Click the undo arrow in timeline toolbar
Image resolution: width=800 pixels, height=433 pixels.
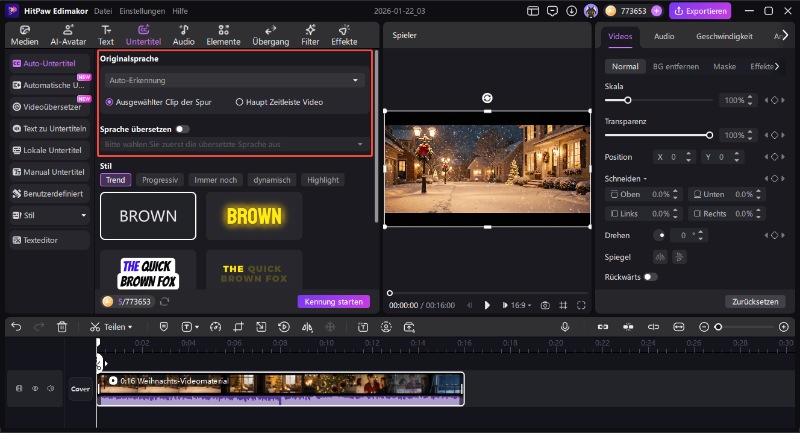(x=16, y=327)
